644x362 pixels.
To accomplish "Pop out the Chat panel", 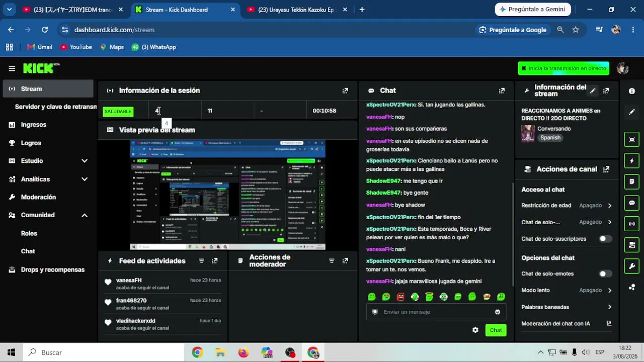I will point(502,90).
